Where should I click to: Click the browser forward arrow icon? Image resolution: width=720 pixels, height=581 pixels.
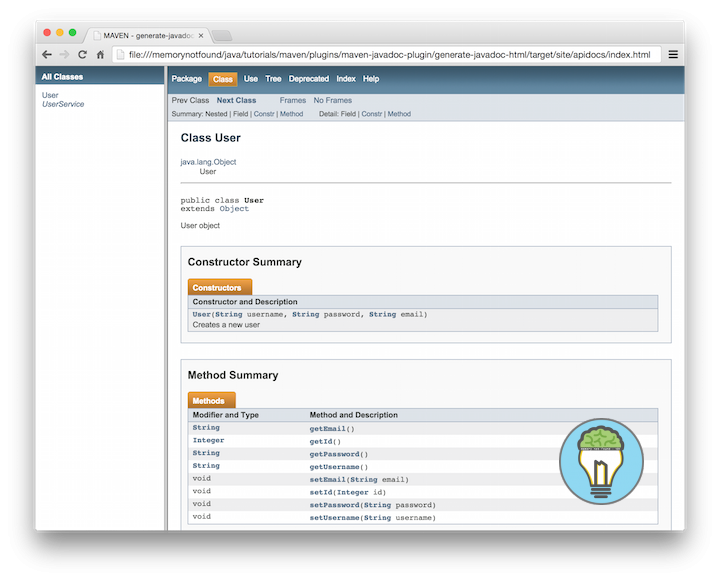(x=64, y=55)
